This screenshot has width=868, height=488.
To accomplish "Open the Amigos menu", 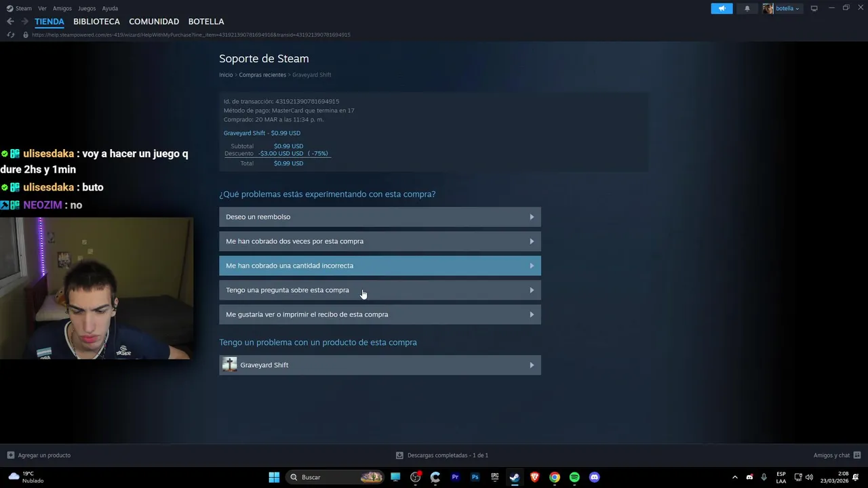I will click(62, 8).
